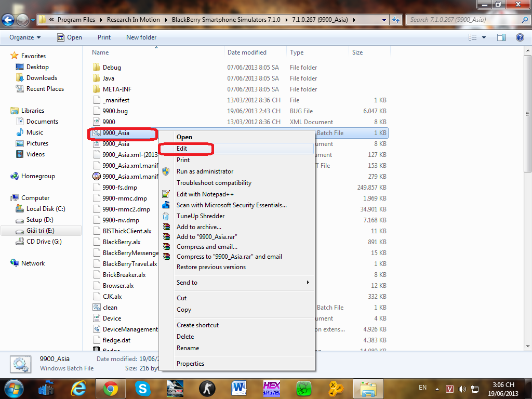Open the address bar history dropdown
Screen dimensions: 532x399
coord(384,20)
